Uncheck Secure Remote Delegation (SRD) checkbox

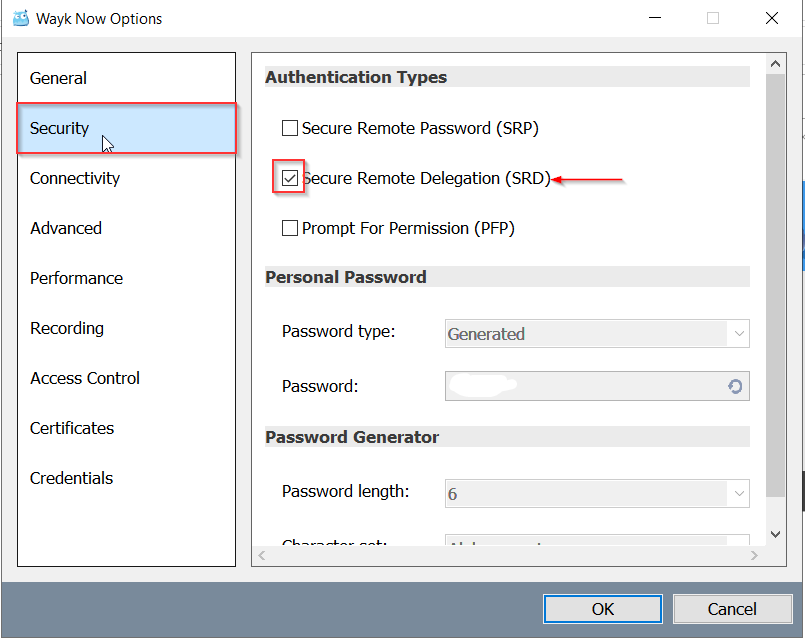click(290, 178)
